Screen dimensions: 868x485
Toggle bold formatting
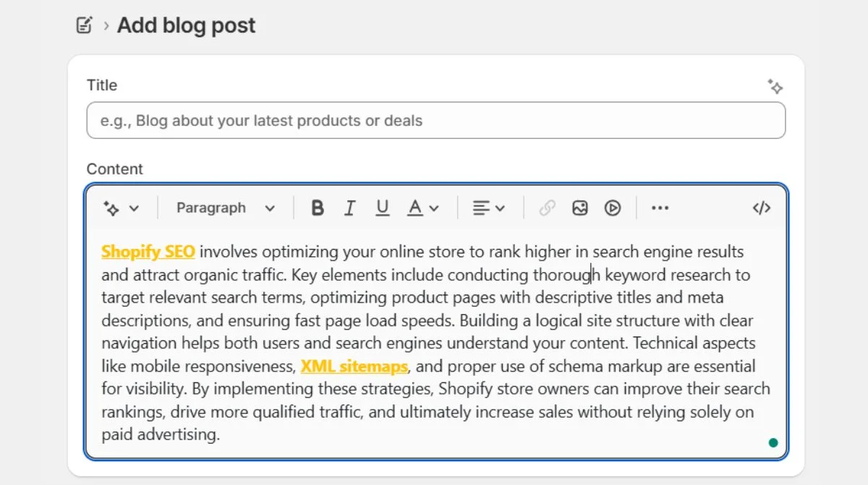(318, 208)
